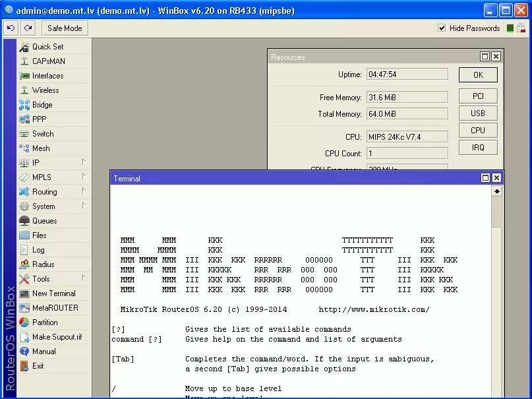Click Make Supout.rif icon

click(x=24, y=337)
